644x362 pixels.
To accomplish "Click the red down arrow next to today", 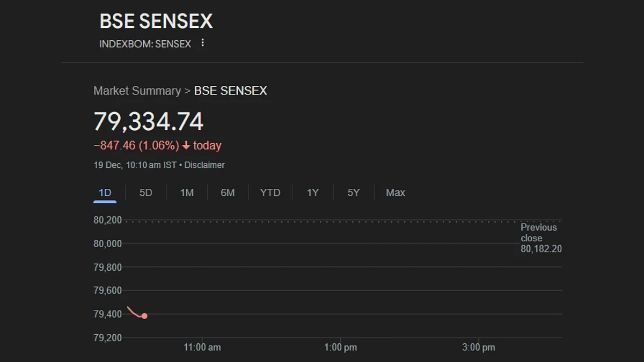I will [186, 145].
